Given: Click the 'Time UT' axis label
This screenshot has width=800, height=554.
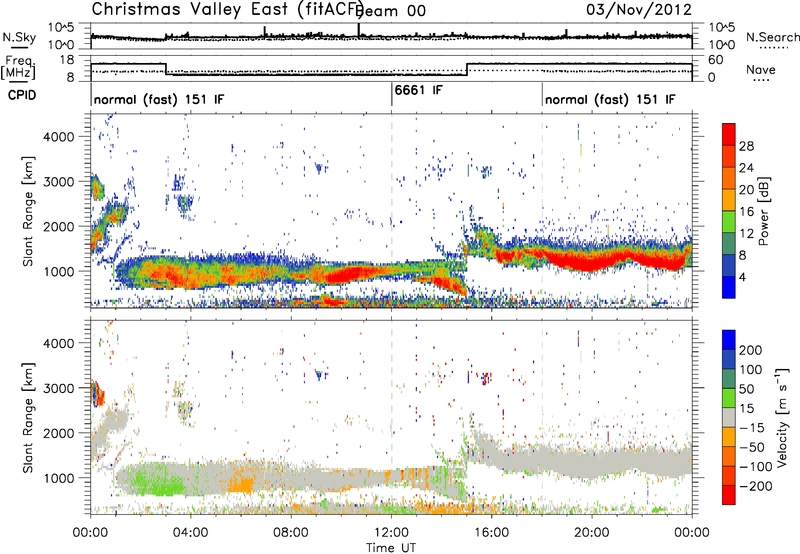Looking at the screenshot, I should [x=391, y=548].
